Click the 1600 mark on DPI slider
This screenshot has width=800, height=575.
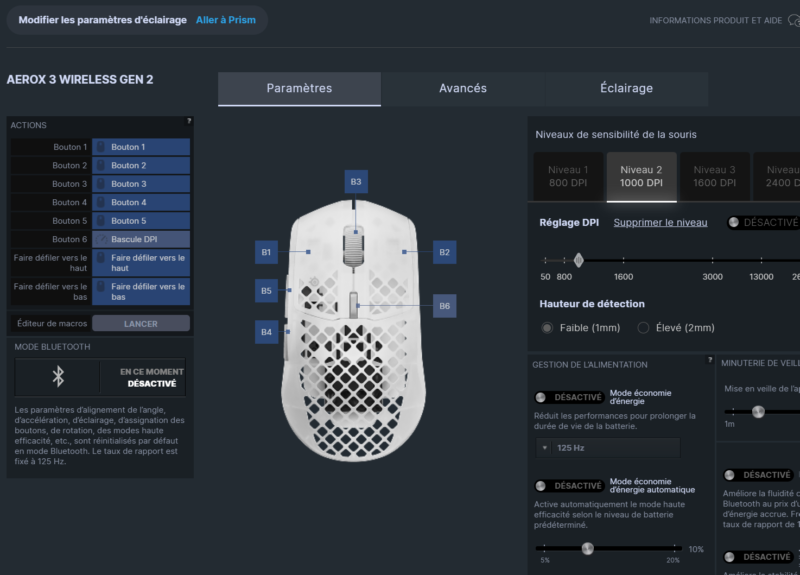click(623, 277)
